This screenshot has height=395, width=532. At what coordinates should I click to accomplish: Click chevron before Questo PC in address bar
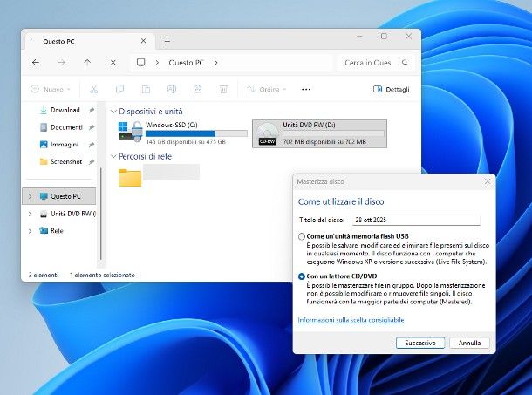point(157,63)
